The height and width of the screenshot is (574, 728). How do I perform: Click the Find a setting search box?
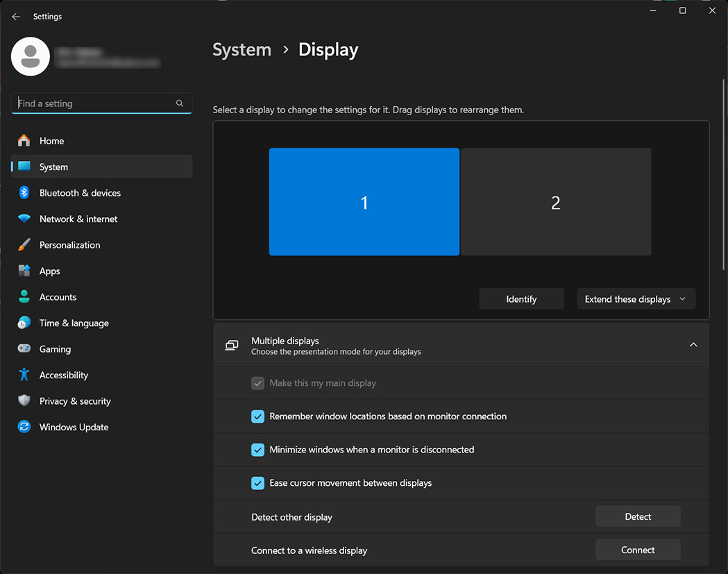[94, 103]
